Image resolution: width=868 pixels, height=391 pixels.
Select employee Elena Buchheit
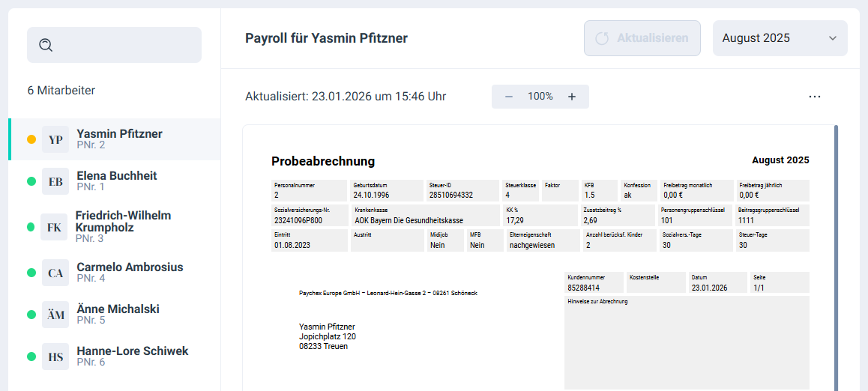117,176
